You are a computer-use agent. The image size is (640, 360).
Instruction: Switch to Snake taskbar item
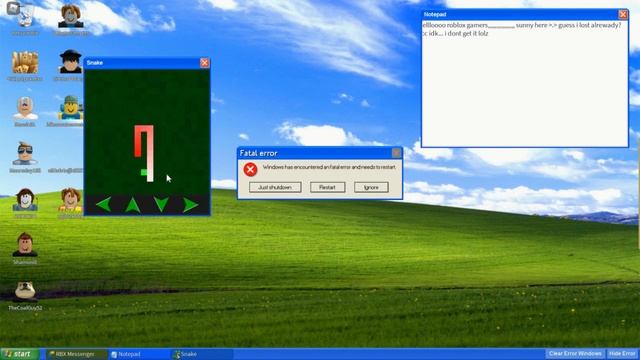tap(202, 354)
